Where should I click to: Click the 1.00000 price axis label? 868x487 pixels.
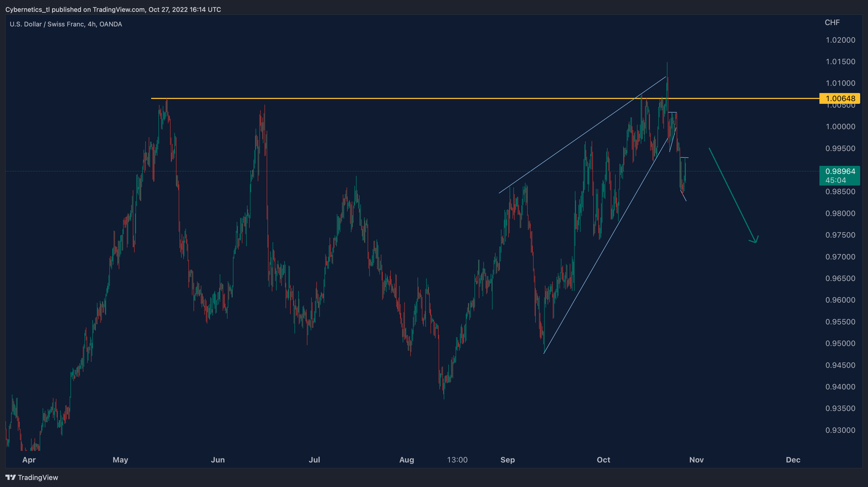[840, 126]
